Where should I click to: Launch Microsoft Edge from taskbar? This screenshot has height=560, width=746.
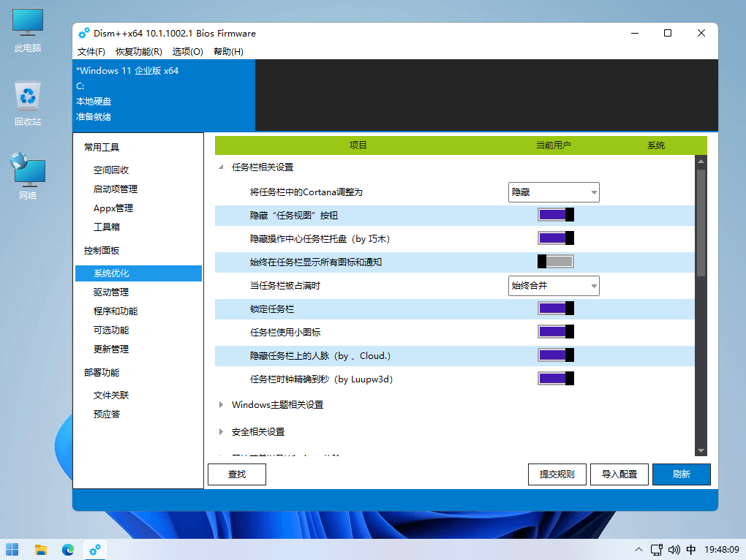tap(68, 550)
